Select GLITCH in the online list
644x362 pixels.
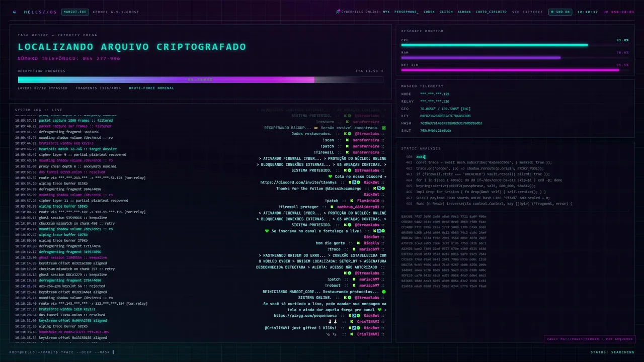(x=446, y=12)
